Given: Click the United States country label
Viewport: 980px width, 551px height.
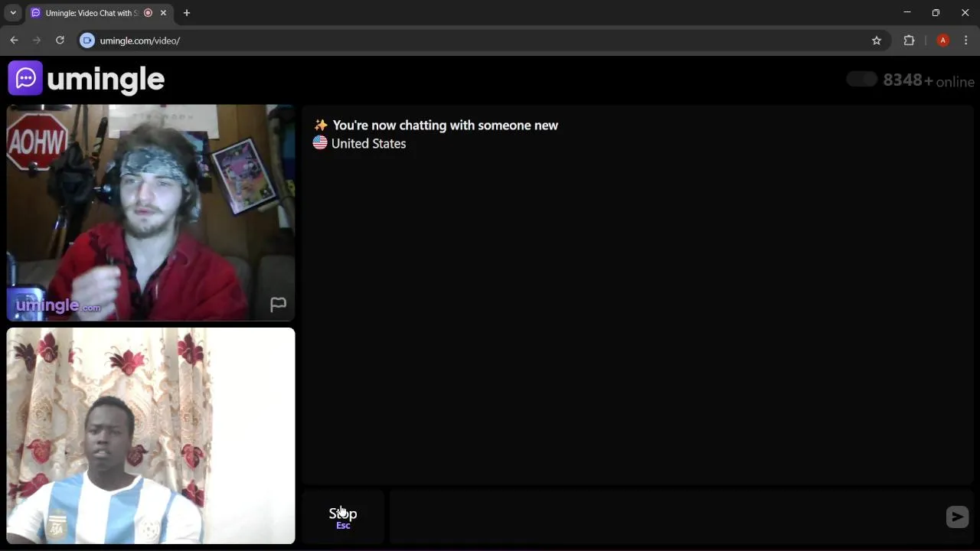Looking at the screenshot, I should (x=368, y=144).
